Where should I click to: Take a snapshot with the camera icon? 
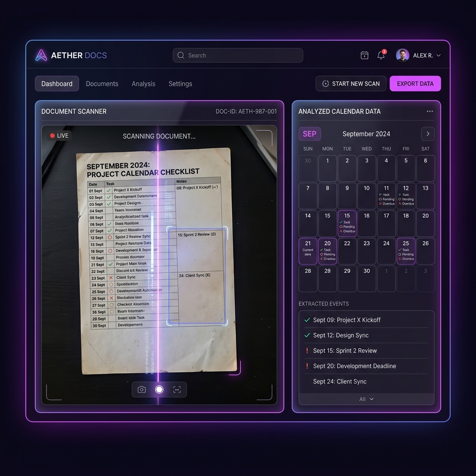coord(141,390)
